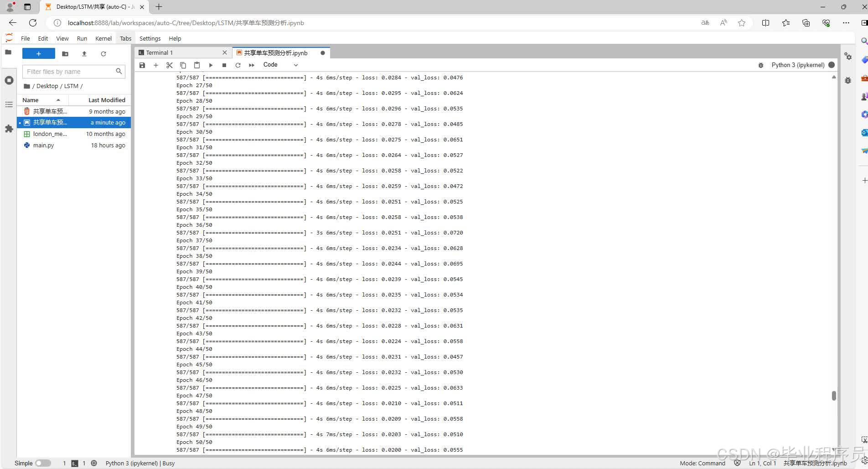Viewport: 868px width, 469px height.
Task: Go back in the browser
Action: (13, 23)
